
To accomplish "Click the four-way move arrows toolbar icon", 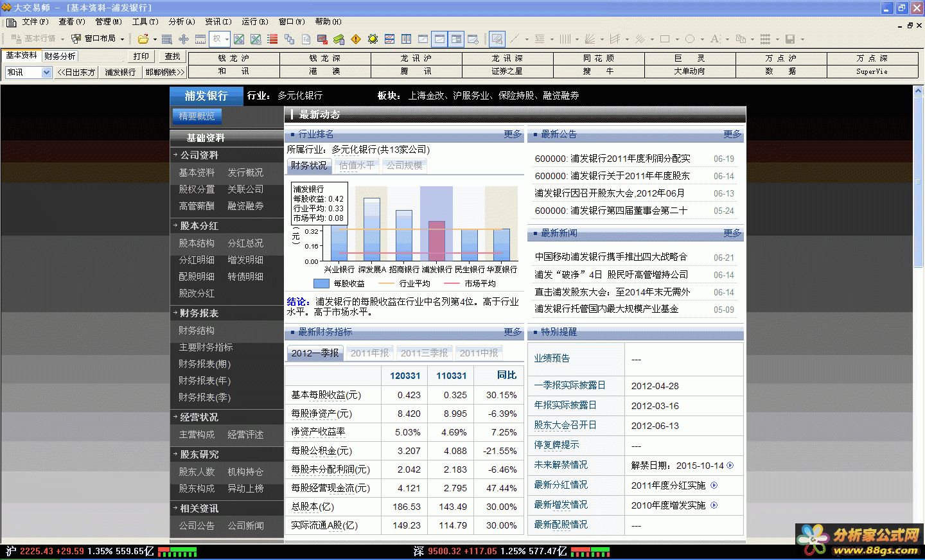I will [184, 39].
